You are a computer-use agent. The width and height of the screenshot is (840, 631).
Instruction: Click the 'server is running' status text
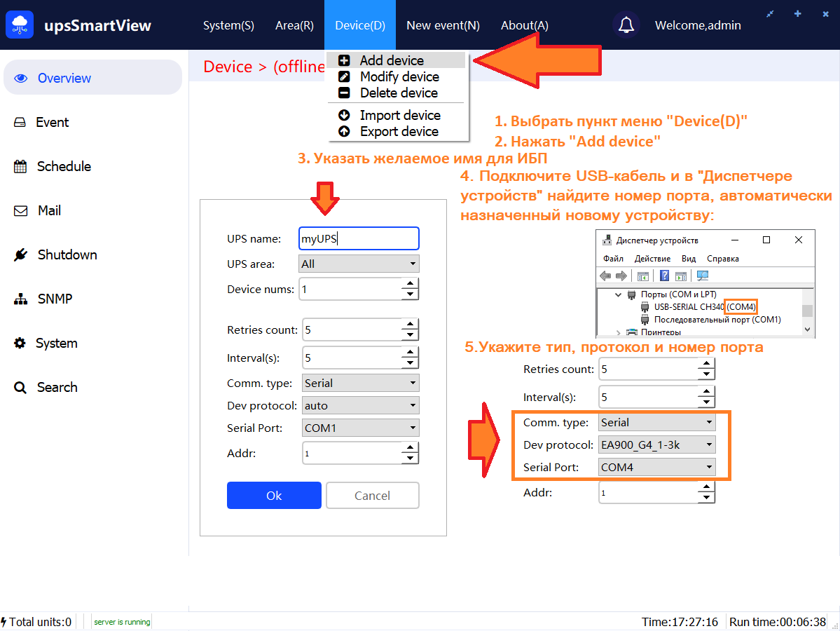click(122, 622)
